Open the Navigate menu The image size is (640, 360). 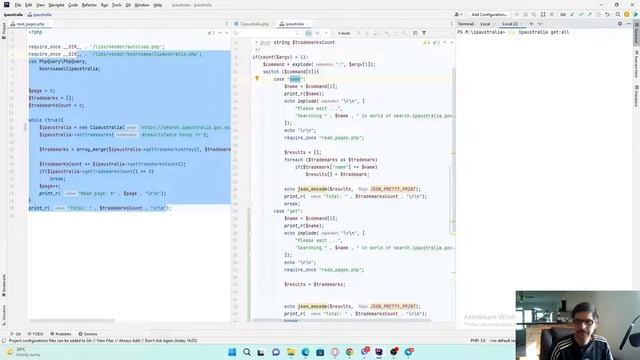pyautogui.click(x=56, y=5)
